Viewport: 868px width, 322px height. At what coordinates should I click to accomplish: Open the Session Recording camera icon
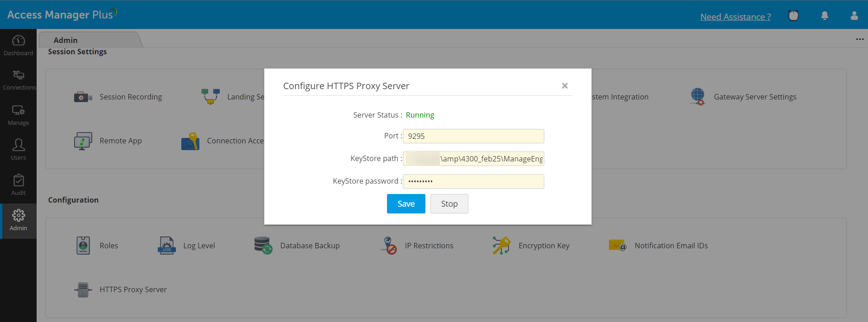(83, 97)
